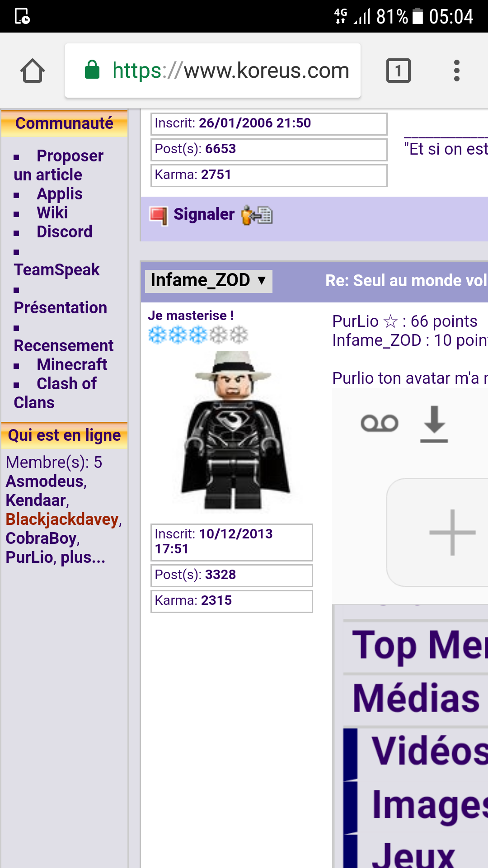Open the tab switcher showing 1
Viewport: 488px width, 868px height.
[398, 71]
